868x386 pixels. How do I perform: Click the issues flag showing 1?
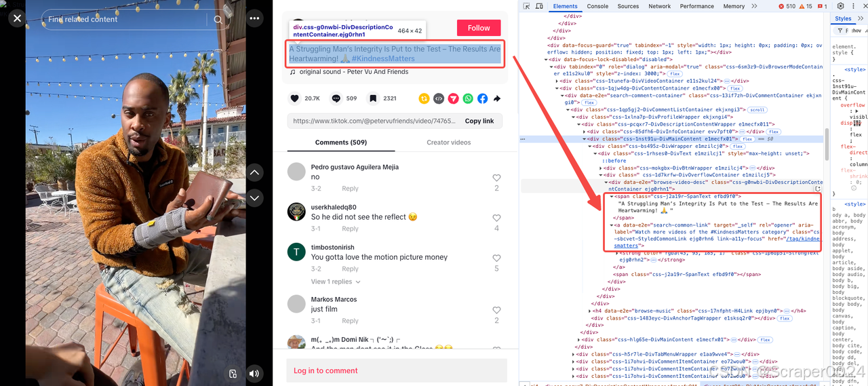tap(822, 6)
